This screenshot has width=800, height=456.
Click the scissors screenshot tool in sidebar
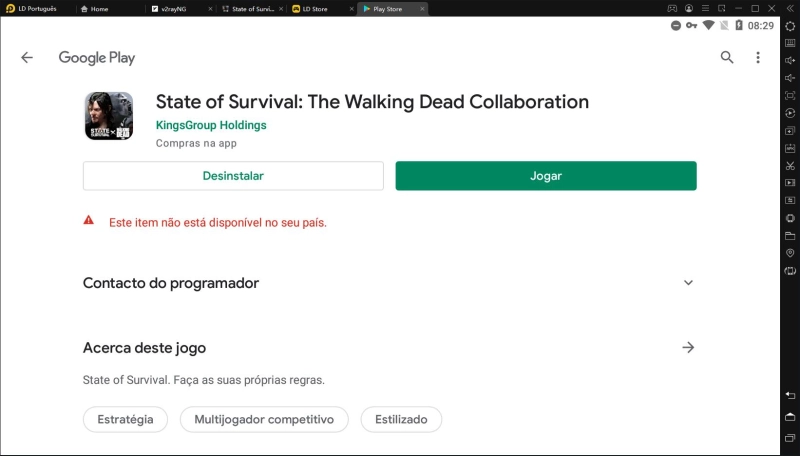click(790, 165)
